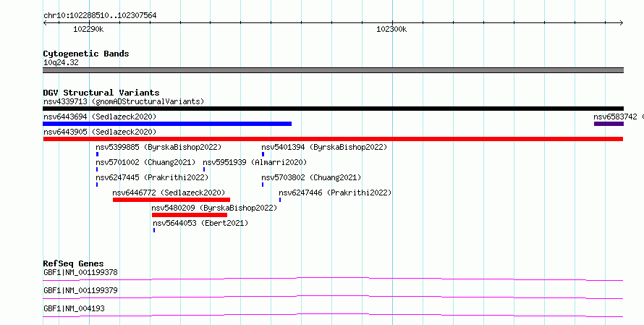Click the RefSeq Genes track title
Screen dimensions: 644x325
tap(73, 263)
